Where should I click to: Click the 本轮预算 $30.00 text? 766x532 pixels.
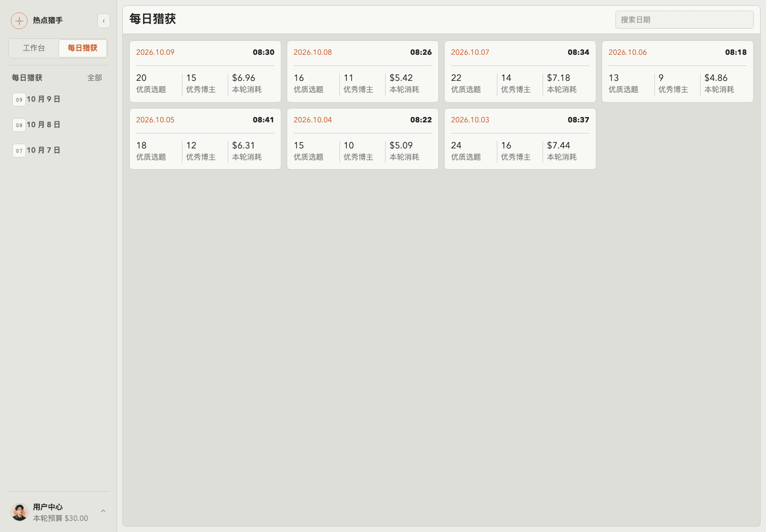coord(61,518)
